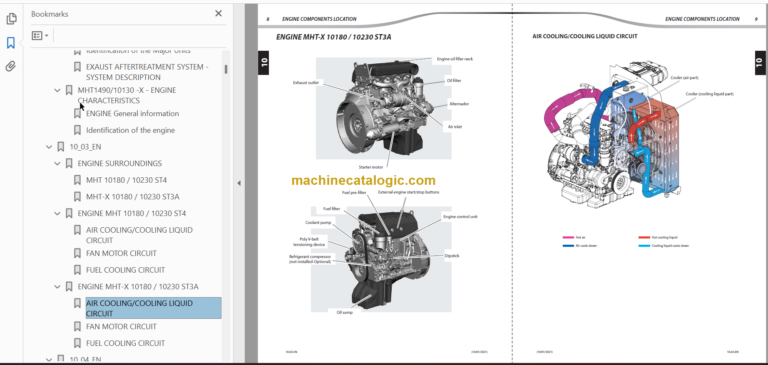768x365 pixels.
Task: Open EXAUST AFTERTREATMENT SYSTEM bookmark
Action: pos(147,72)
